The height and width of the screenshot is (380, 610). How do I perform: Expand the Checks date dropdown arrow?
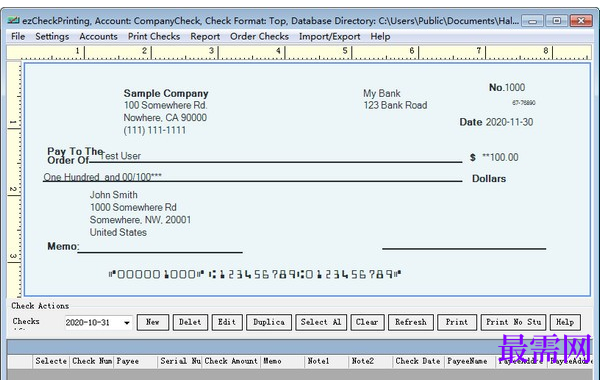pyautogui.click(x=127, y=323)
